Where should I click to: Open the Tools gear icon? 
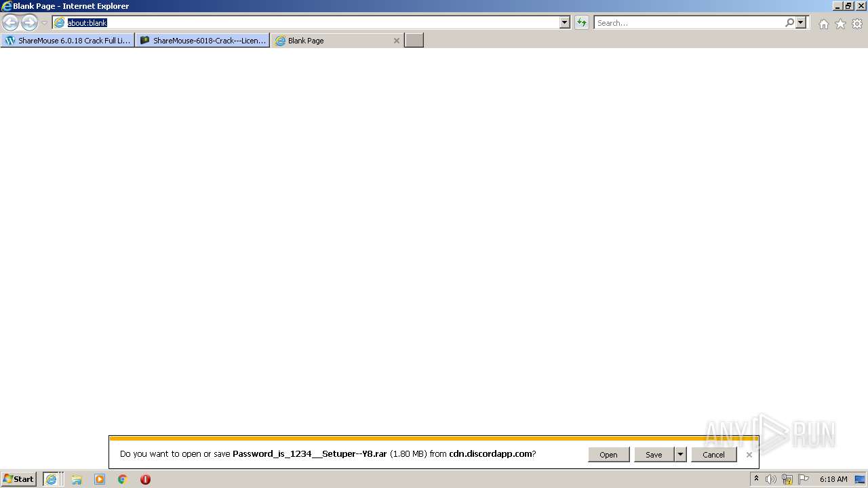[x=857, y=24]
